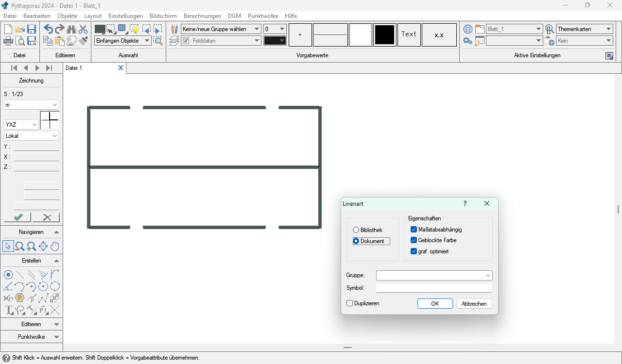Enable the Duplizieren checkbox
Viewport: 622px width, 364px height.
coord(350,303)
